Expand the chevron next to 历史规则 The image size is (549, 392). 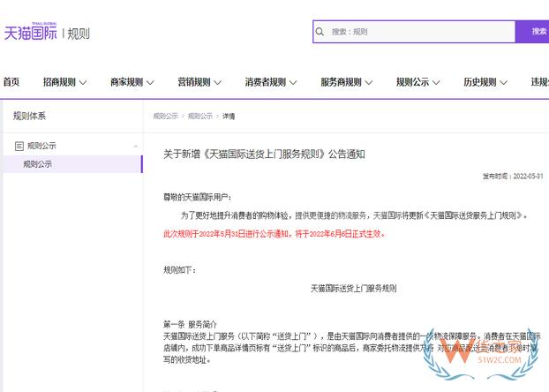503,83
